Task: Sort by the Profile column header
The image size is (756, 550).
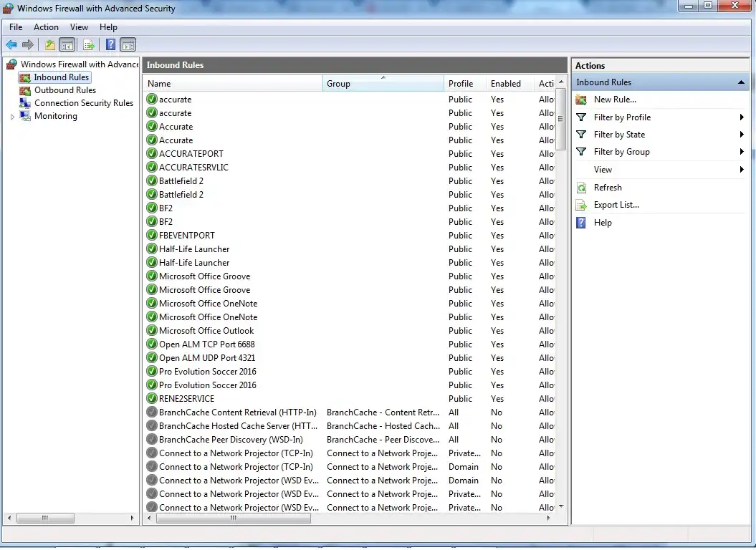Action: click(x=465, y=83)
